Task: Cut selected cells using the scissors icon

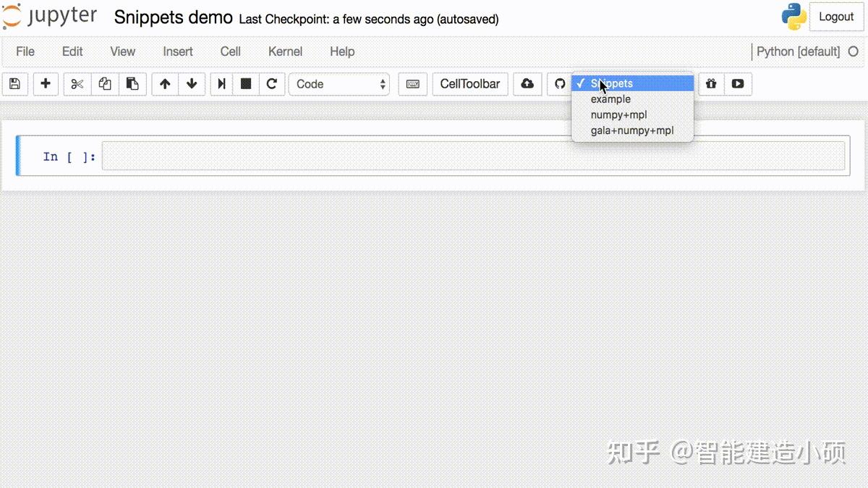Action: (77, 84)
